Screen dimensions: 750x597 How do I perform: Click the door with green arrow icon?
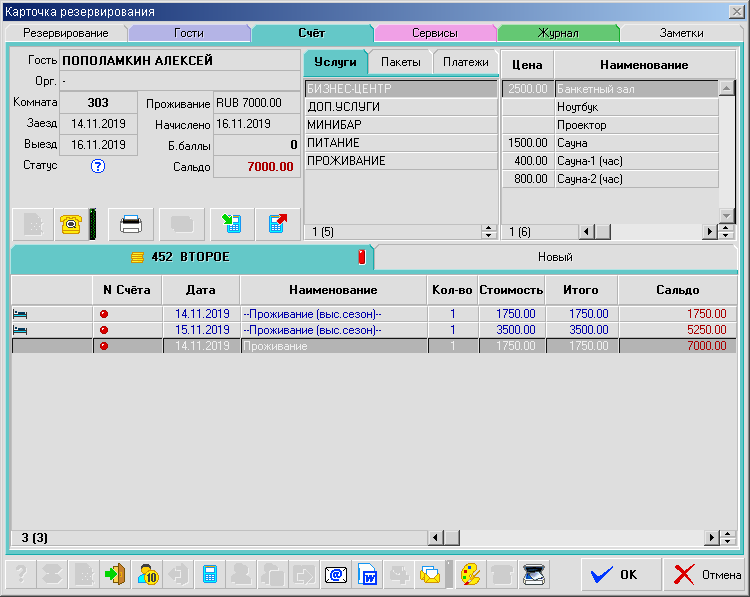point(116,575)
